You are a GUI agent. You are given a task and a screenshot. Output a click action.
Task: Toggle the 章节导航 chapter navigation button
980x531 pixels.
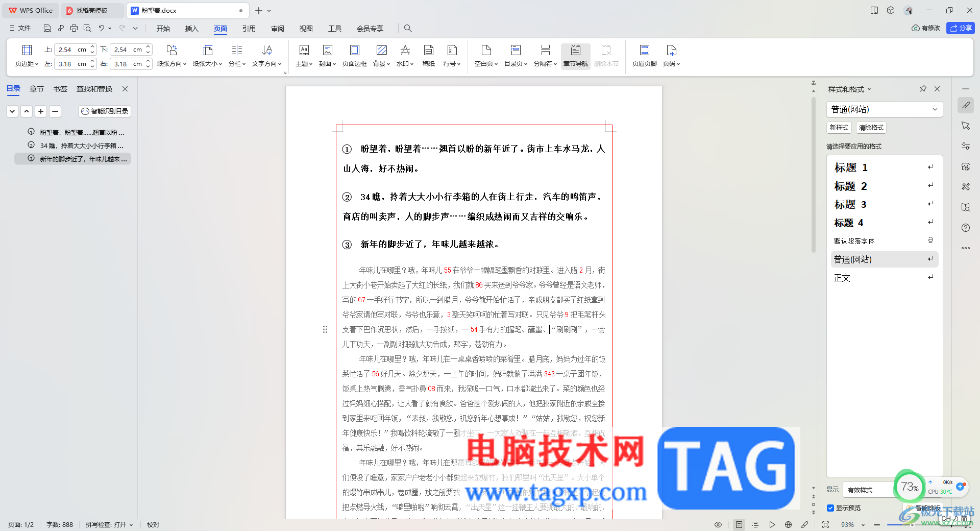click(575, 55)
